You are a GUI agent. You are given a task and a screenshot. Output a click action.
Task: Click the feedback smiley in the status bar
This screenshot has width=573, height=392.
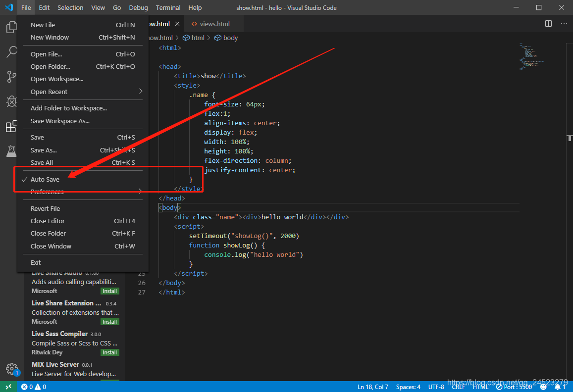pyautogui.click(x=543, y=387)
